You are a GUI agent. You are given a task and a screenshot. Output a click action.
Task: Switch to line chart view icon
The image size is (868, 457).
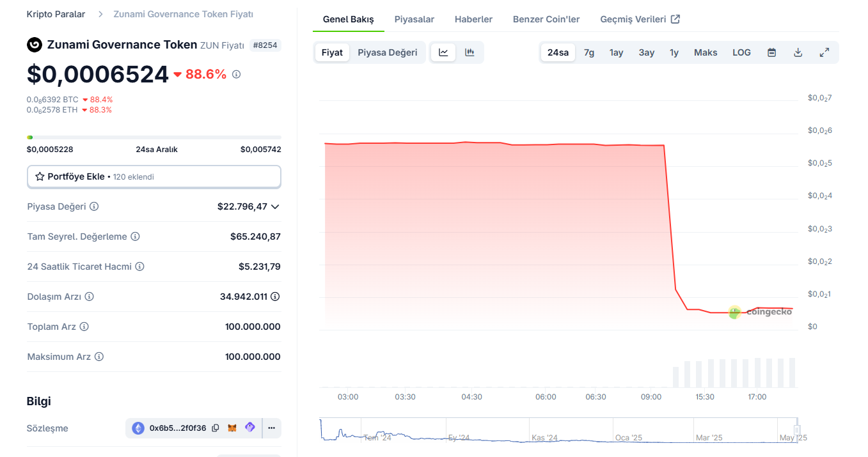click(x=443, y=52)
